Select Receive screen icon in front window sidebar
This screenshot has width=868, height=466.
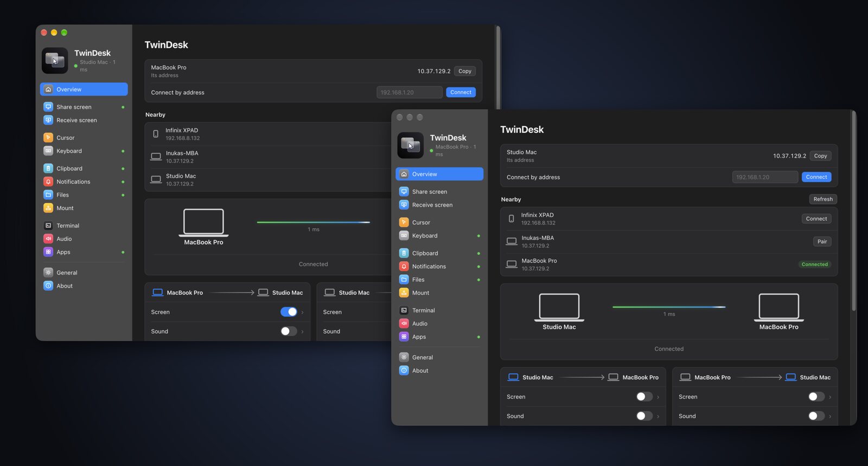pyautogui.click(x=404, y=205)
